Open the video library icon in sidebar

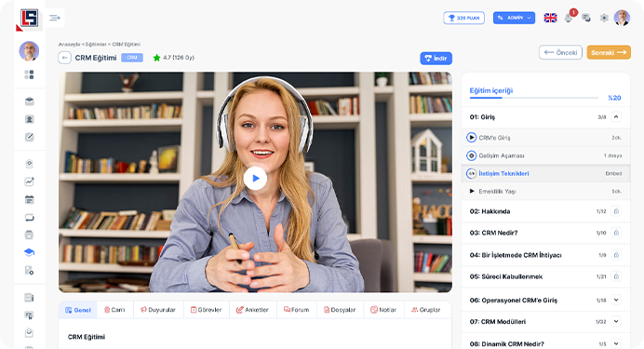click(29, 235)
